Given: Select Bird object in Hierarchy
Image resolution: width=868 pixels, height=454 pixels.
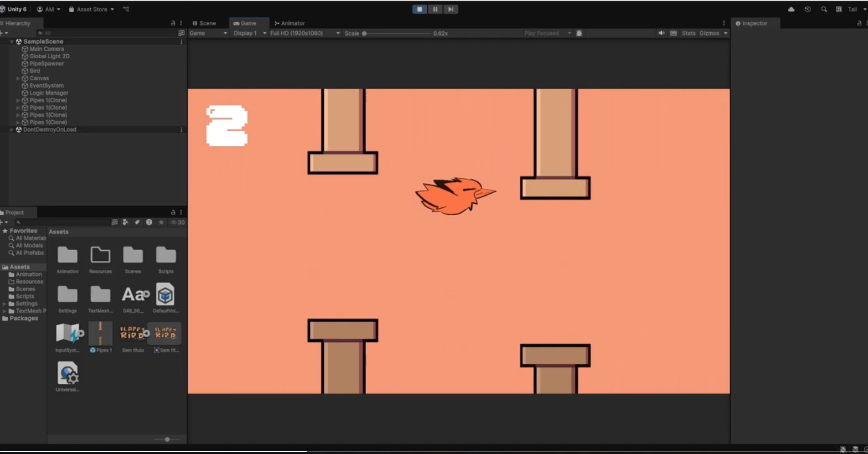Looking at the screenshot, I should [x=35, y=71].
